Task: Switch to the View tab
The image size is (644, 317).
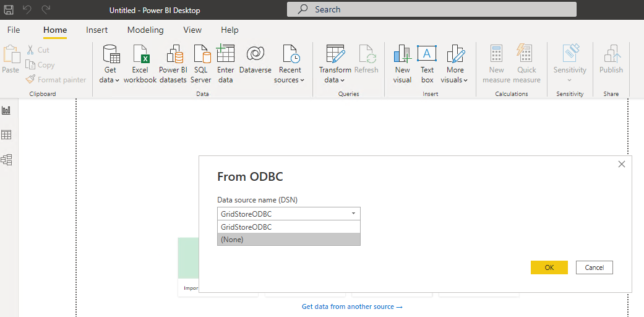Action: coord(192,30)
